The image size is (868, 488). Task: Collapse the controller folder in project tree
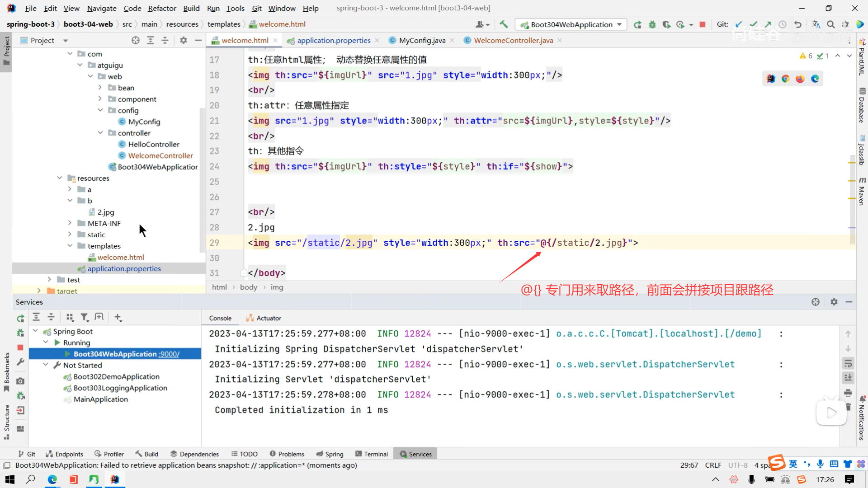[x=100, y=133]
